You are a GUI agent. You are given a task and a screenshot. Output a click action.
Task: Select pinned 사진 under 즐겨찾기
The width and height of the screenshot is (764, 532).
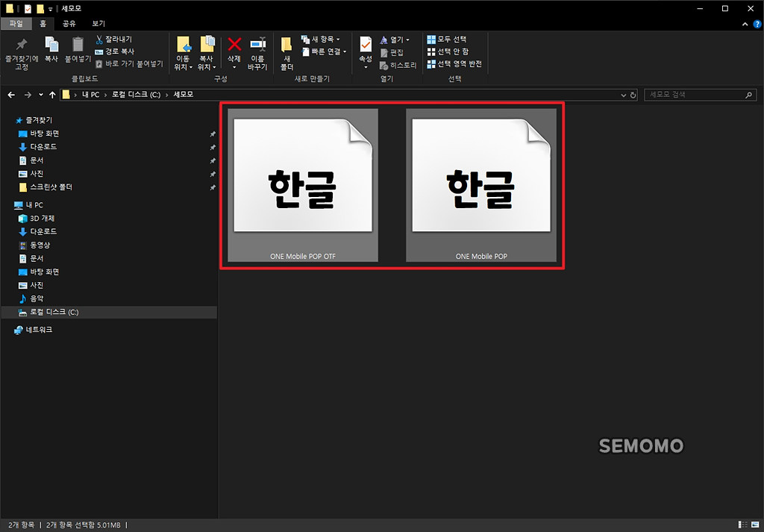click(31, 173)
